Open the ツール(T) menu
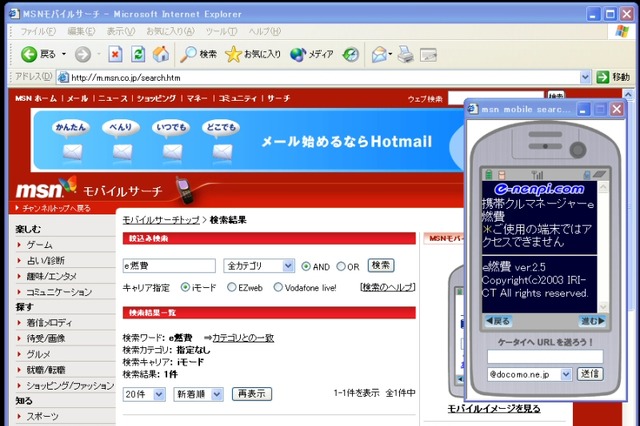The width and height of the screenshot is (640, 426). click(221, 31)
